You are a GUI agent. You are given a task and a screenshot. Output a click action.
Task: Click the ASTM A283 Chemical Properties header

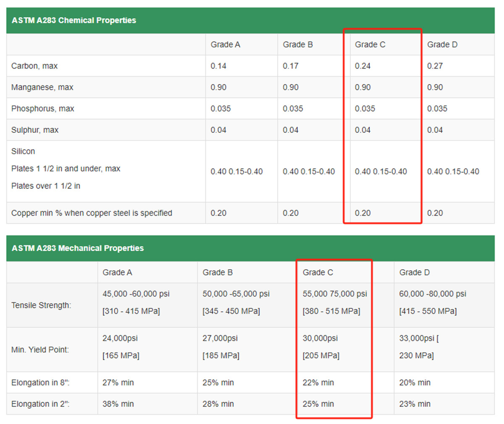pyautogui.click(x=74, y=20)
